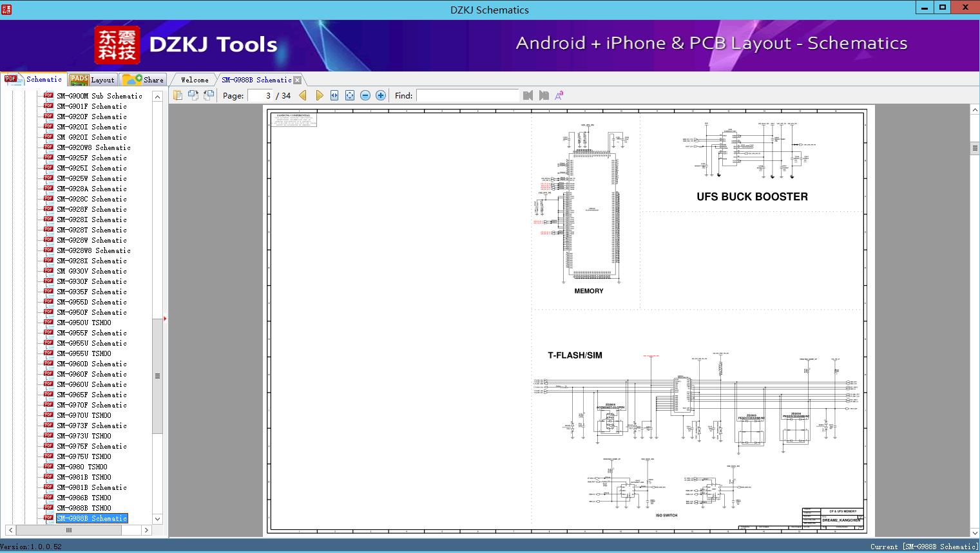Click the Find text input field
The width and height of the screenshot is (980, 553).
467,95
